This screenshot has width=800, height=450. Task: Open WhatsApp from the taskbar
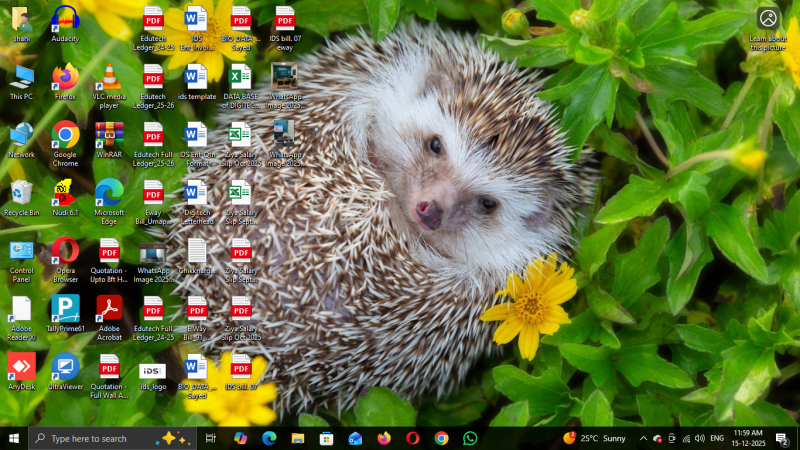coord(470,438)
